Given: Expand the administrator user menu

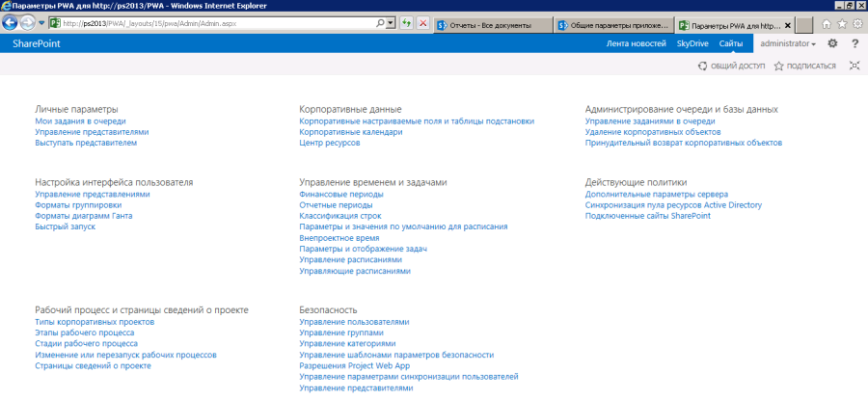Looking at the screenshot, I should pos(788,43).
